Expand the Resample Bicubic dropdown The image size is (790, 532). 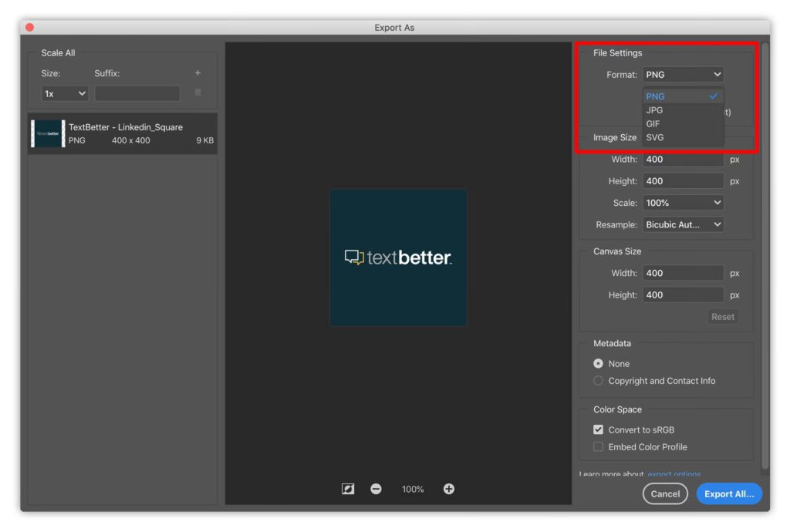[683, 224]
